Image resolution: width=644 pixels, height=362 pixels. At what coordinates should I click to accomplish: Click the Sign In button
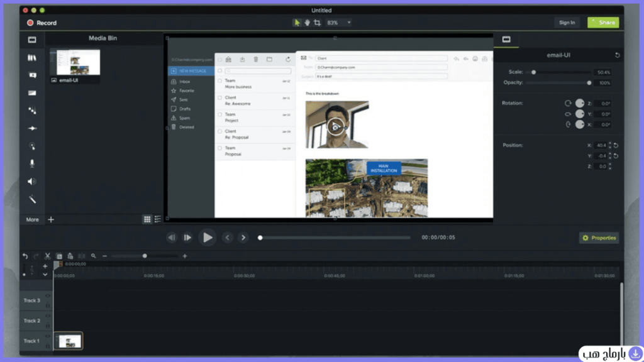[567, 23]
